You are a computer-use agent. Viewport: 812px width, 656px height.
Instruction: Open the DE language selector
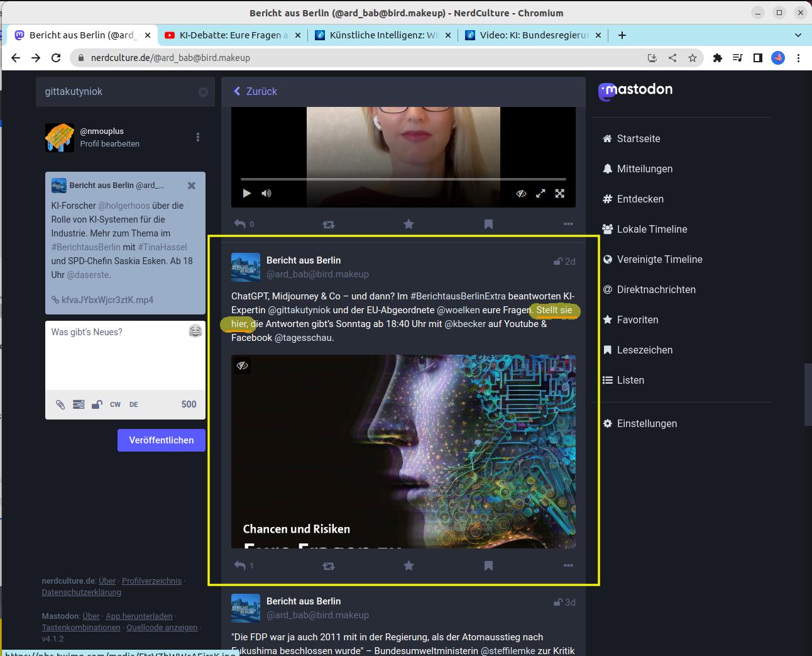tap(134, 404)
